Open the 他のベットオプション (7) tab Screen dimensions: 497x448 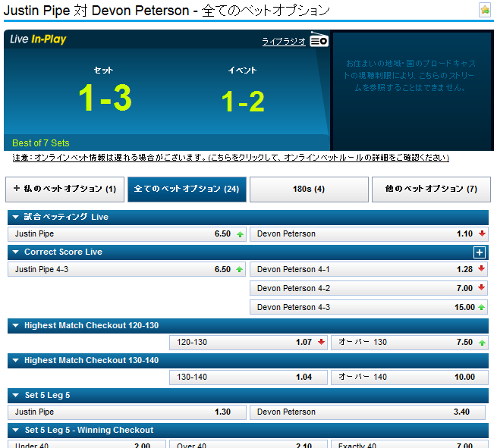pyautogui.click(x=431, y=189)
